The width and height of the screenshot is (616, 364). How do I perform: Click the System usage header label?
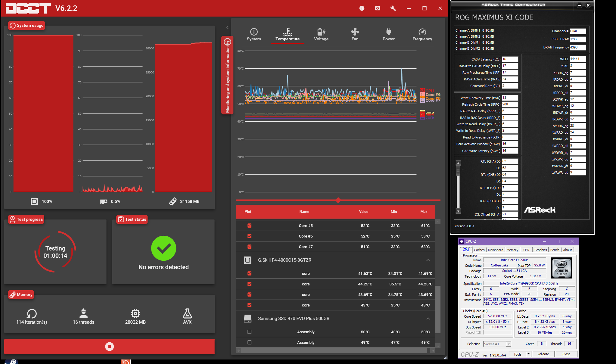click(x=26, y=26)
